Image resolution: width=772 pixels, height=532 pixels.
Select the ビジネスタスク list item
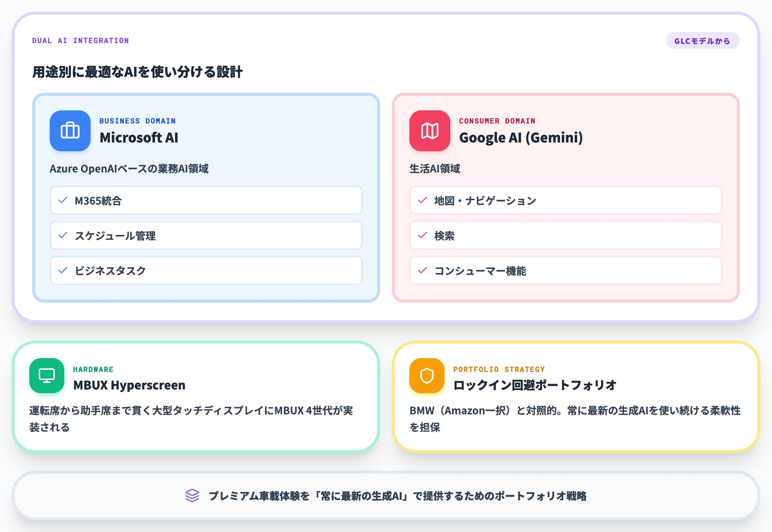pyautogui.click(x=206, y=270)
